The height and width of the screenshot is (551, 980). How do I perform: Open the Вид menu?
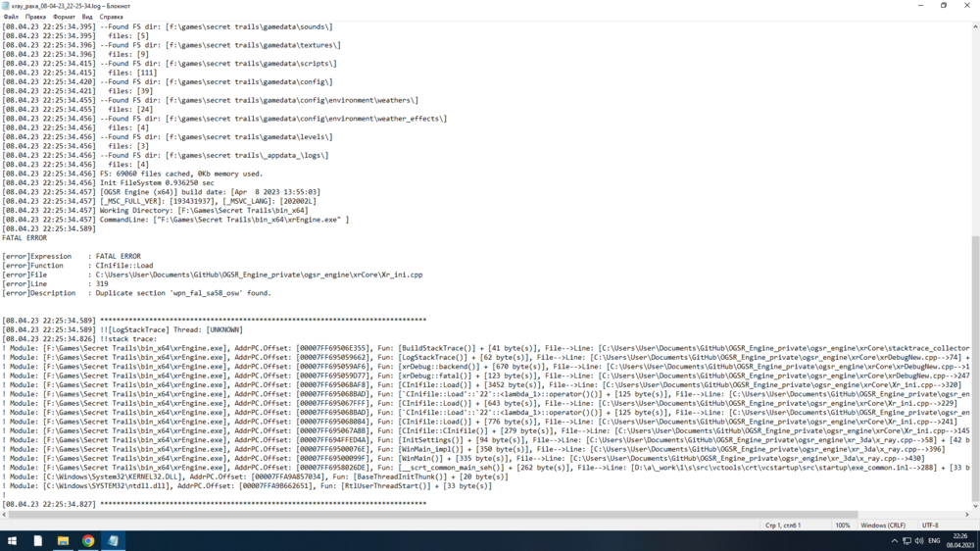(x=87, y=17)
